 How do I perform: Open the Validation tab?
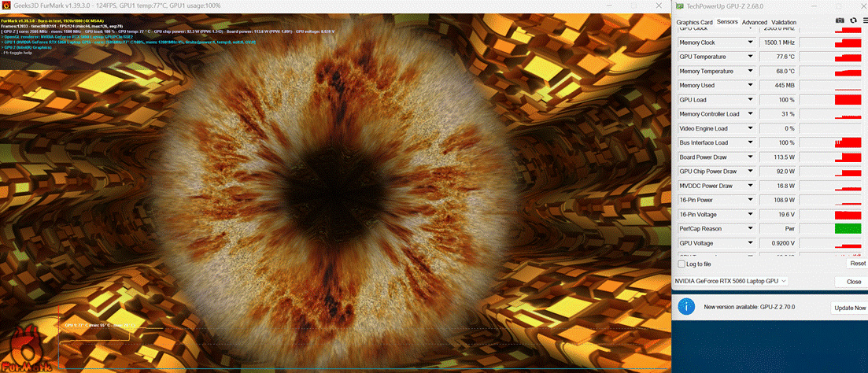point(783,22)
